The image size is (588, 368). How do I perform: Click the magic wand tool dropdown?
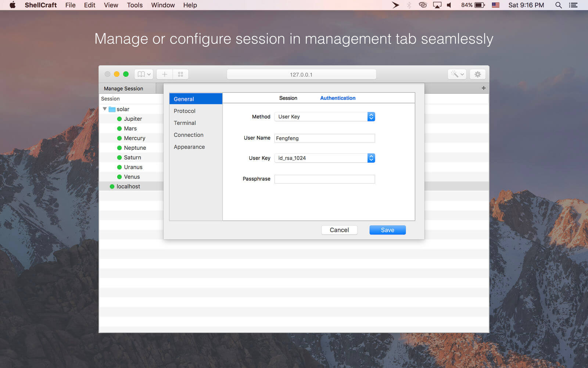point(457,74)
